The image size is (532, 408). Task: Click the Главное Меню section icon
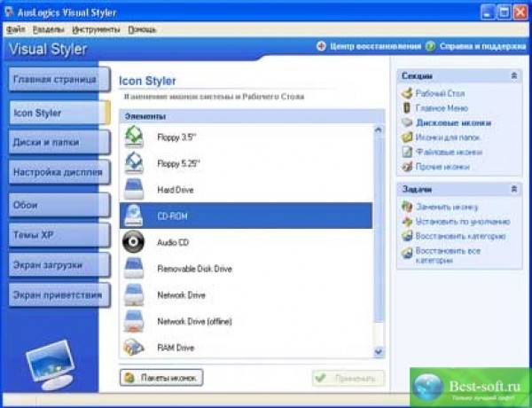click(407, 108)
